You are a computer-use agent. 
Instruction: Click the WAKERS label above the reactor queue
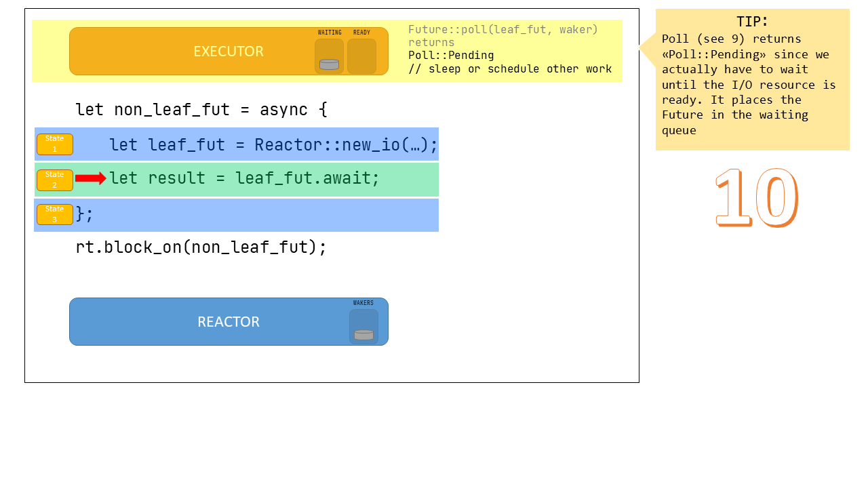click(x=363, y=303)
